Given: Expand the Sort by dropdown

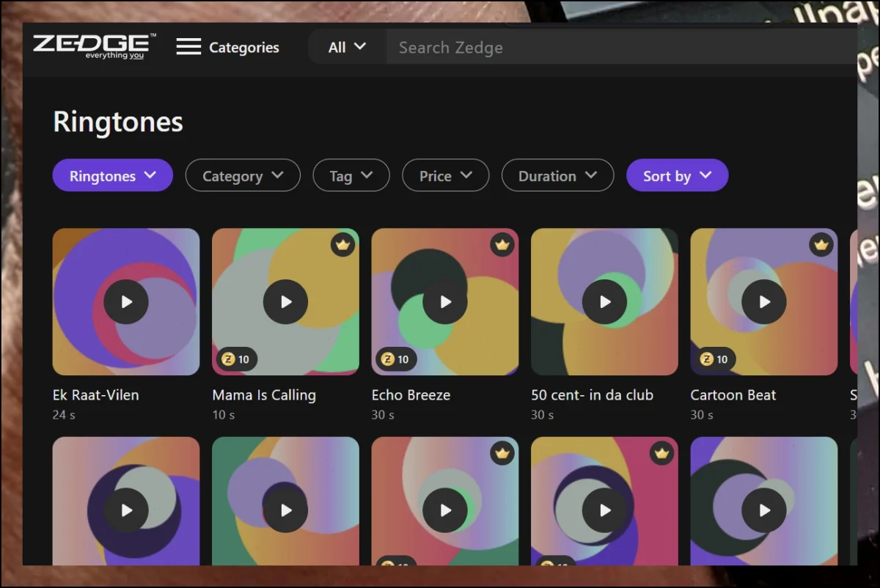Looking at the screenshot, I should click(677, 175).
